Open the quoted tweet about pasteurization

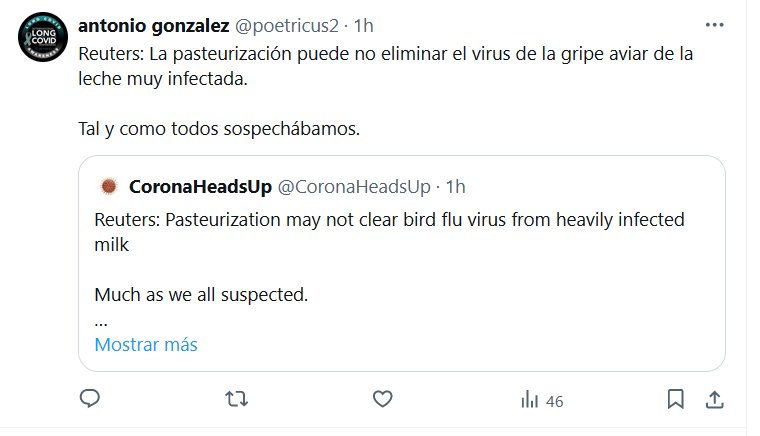(390, 230)
